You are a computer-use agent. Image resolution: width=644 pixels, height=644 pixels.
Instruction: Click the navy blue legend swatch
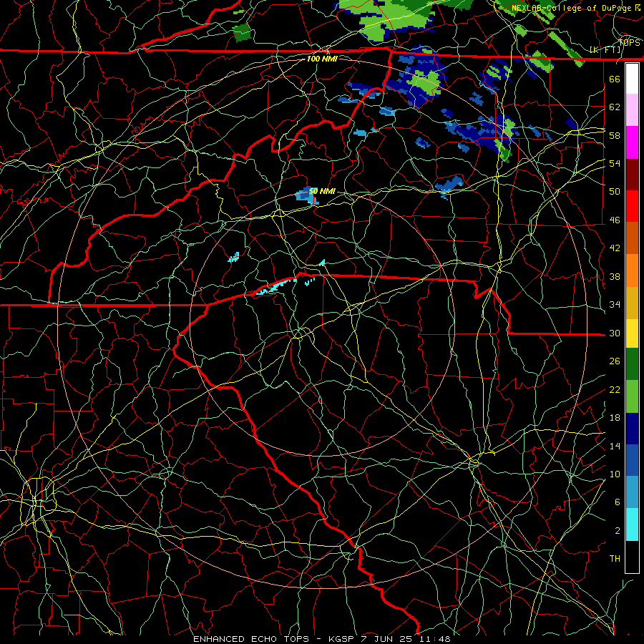[632, 429]
